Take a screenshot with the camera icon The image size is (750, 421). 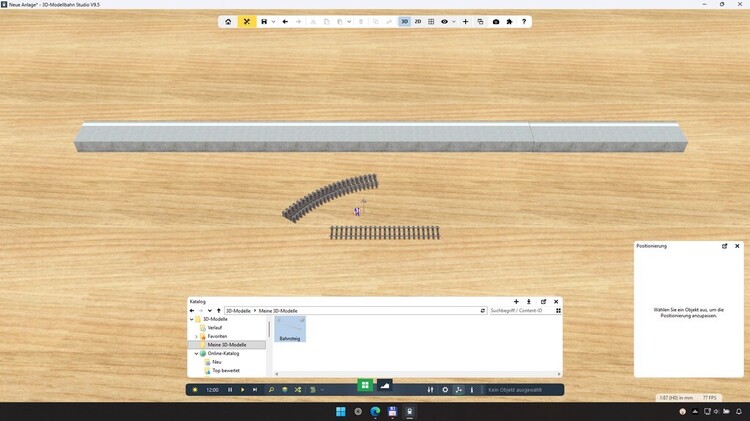click(496, 22)
